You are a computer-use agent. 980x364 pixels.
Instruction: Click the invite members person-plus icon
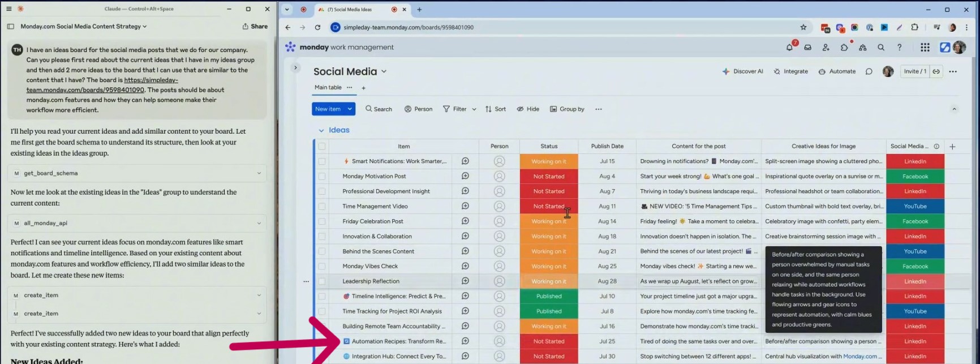tap(826, 48)
